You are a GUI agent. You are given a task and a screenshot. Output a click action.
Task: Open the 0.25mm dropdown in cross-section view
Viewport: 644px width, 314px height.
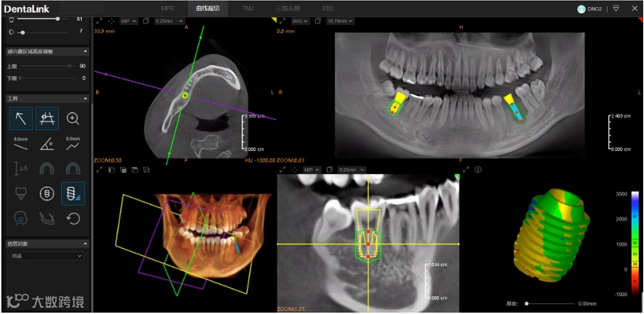[351, 169]
